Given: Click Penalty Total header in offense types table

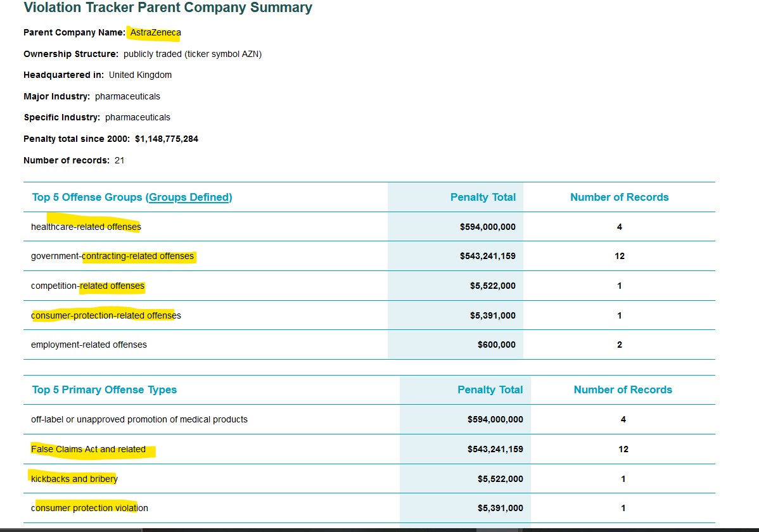Looking at the screenshot, I should click(490, 390).
